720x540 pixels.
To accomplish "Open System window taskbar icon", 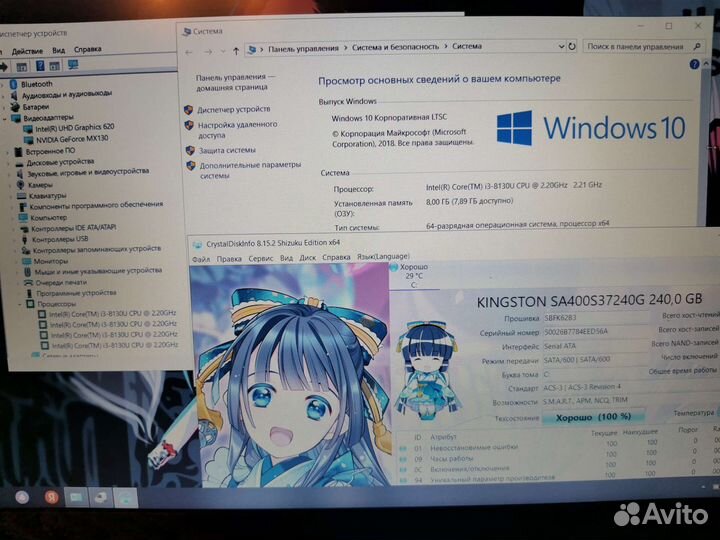I will [76, 498].
